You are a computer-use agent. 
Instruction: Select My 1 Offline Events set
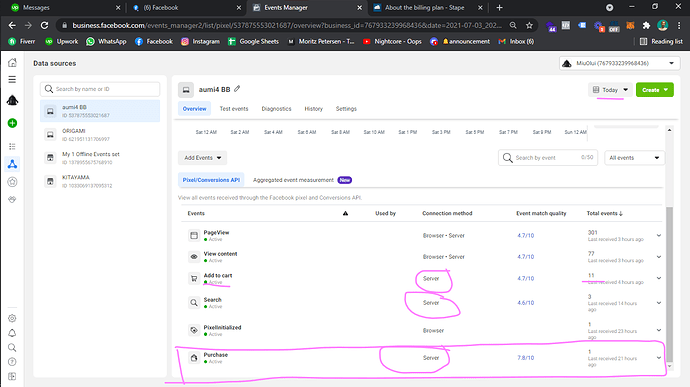tap(100, 158)
